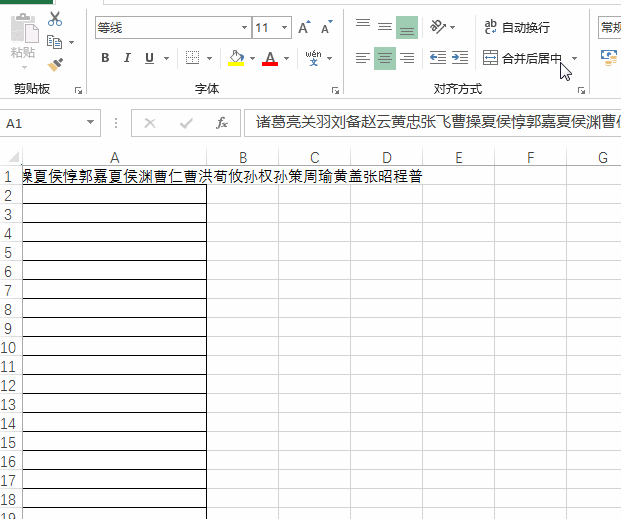
Task: Click the insert function fx icon
Action: pos(222,124)
